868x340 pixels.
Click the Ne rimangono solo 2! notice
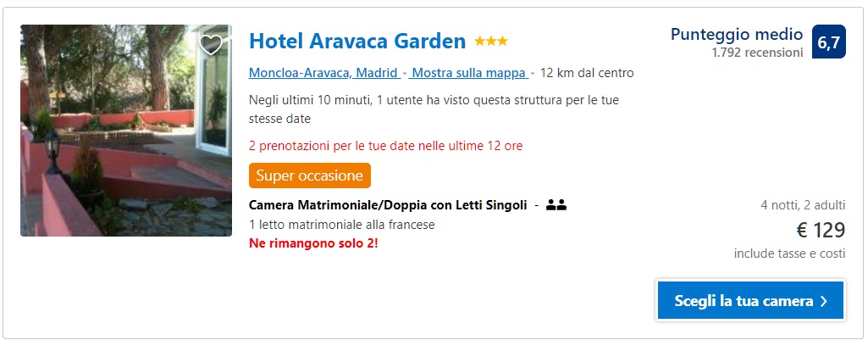(x=313, y=243)
